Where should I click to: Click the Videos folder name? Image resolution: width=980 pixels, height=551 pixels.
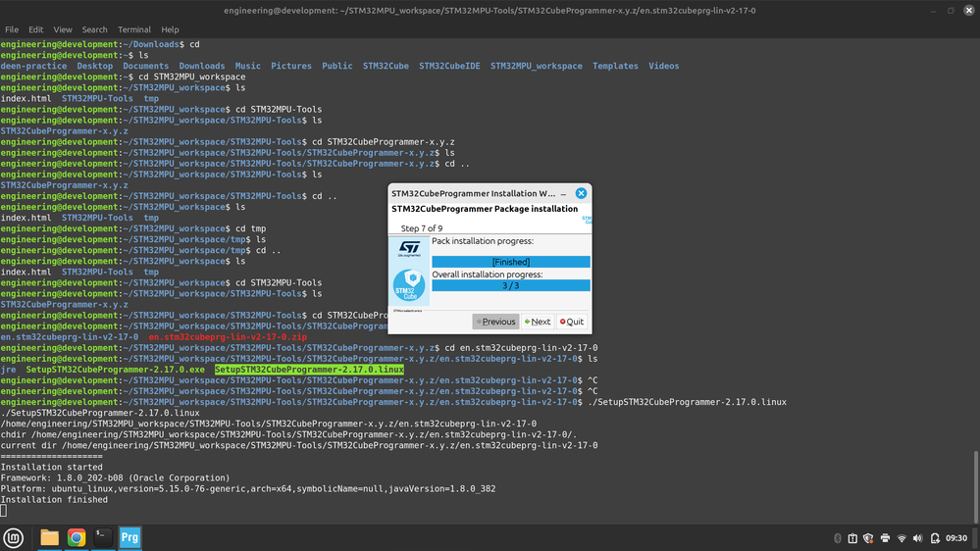tap(664, 66)
